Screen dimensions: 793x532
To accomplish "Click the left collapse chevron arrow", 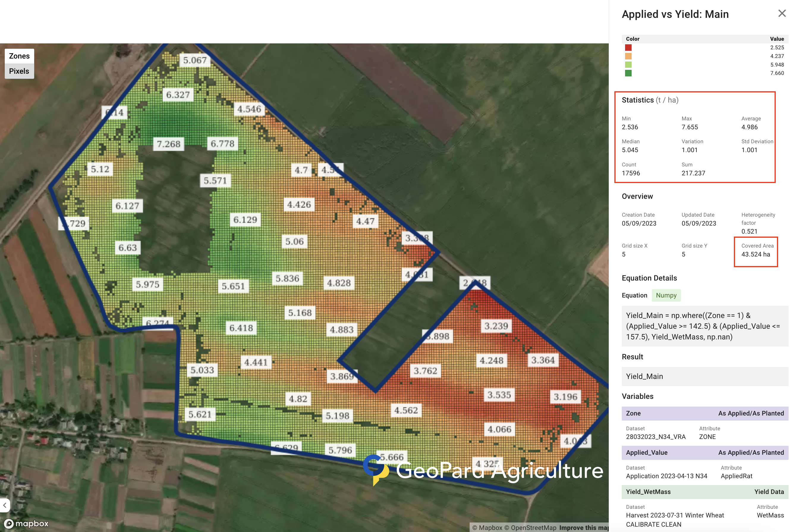I will point(5,505).
